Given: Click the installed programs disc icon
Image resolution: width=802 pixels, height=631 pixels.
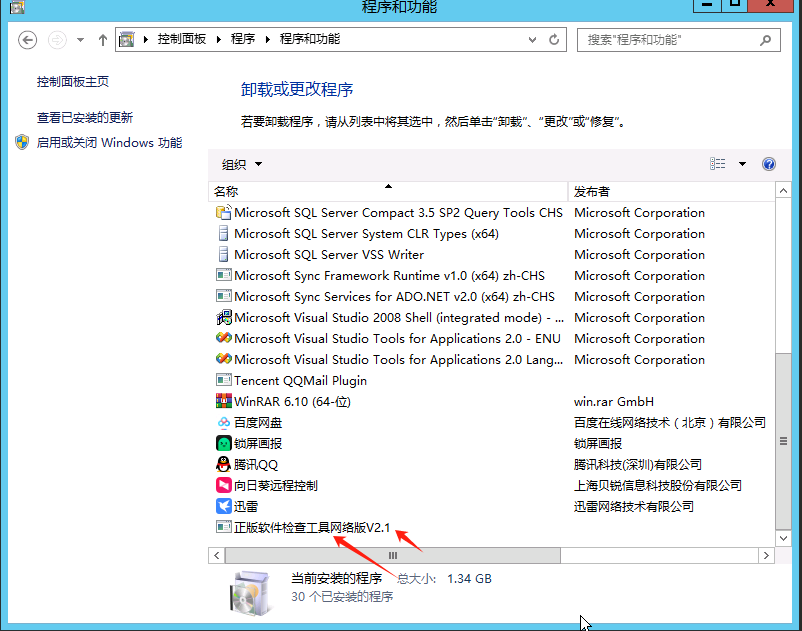Looking at the screenshot, I should tap(250, 593).
